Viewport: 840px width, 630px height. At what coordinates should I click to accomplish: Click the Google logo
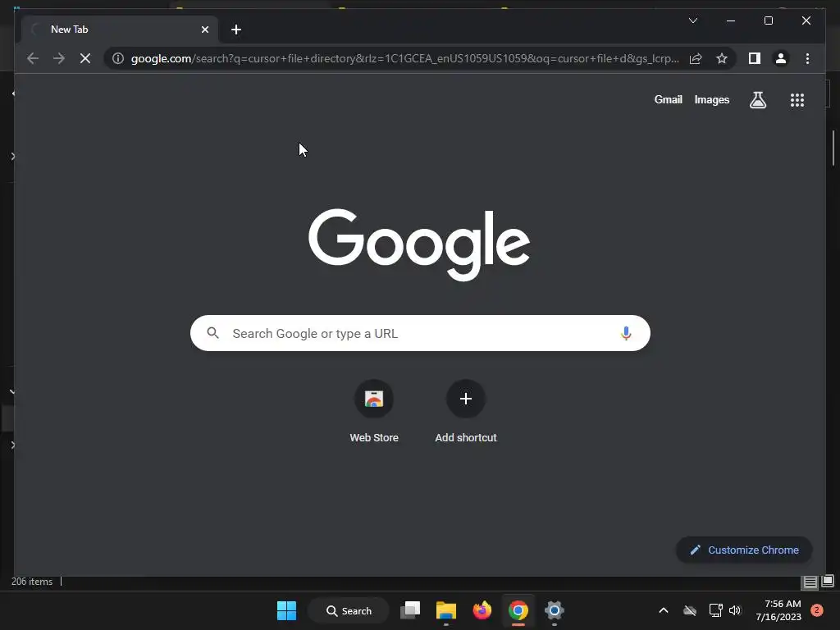[419, 244]
